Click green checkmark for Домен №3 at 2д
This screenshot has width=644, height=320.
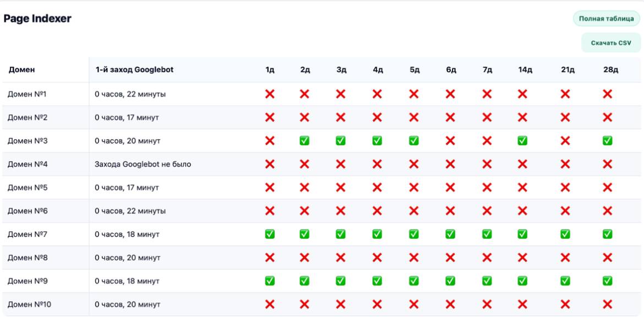click(x=304, y=141)
